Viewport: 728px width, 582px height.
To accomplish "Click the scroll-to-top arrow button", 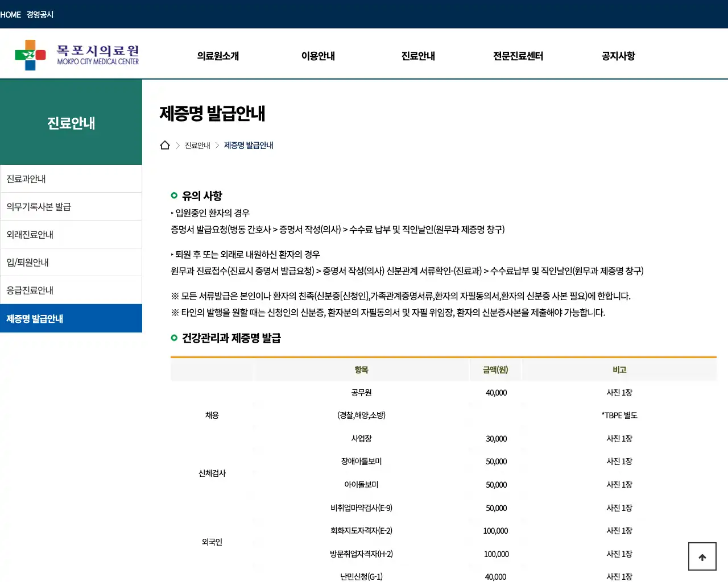I will tap(702, 556).
